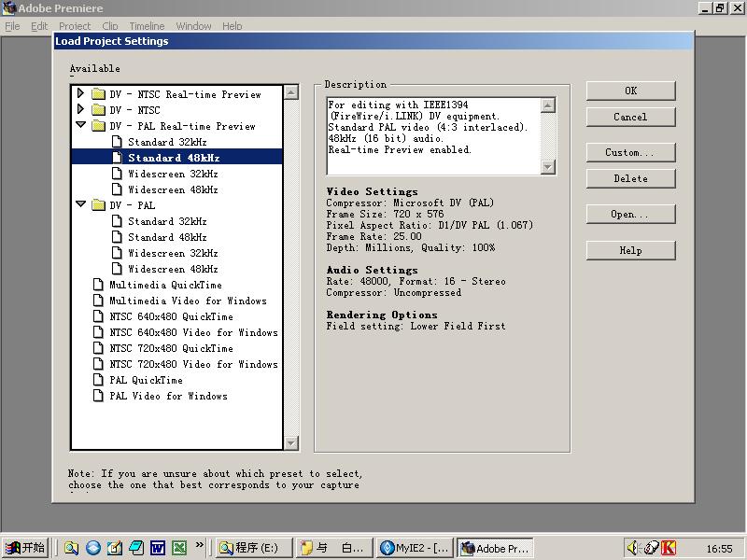Launch Microsoft Word from Quick Launch
Image resolution: width=747 pixels, height=560 pixels.
coord(158,548)
